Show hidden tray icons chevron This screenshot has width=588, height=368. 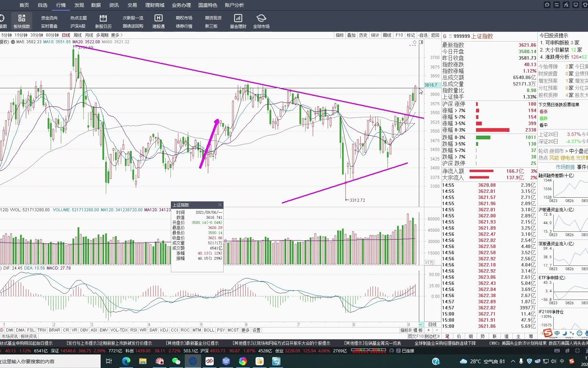click(x=512, y=361)
